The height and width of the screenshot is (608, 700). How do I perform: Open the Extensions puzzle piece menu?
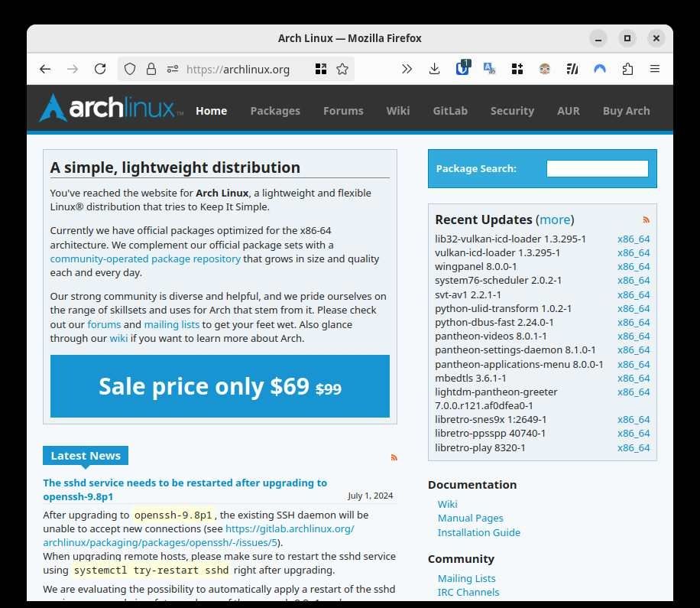click(627, 69)
